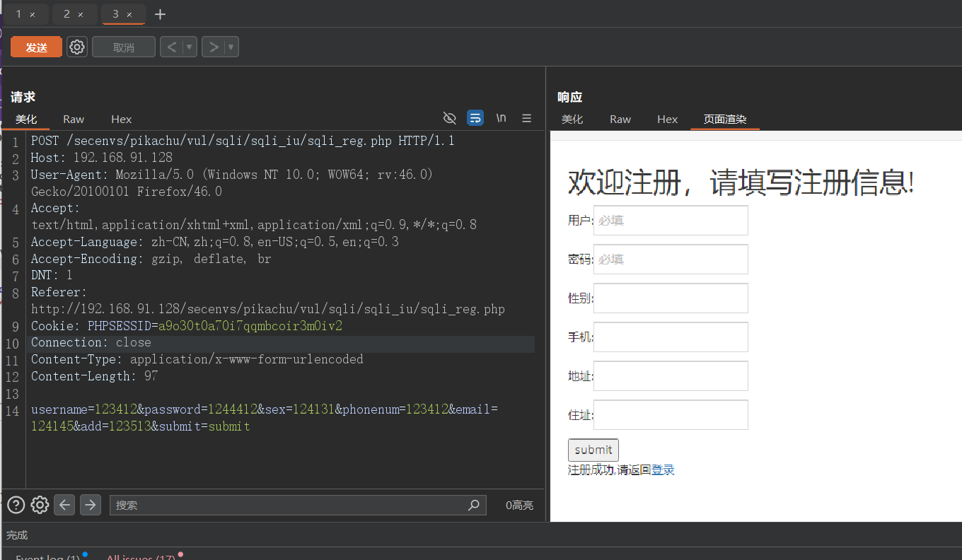Click magnifier icon in search box

coord(474,505)
